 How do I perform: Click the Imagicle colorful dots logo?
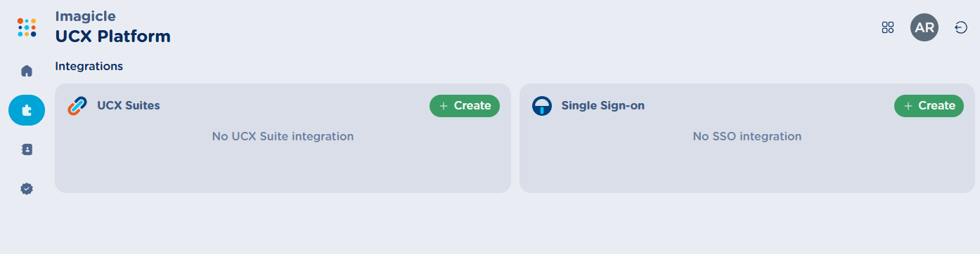coord(27,27)
